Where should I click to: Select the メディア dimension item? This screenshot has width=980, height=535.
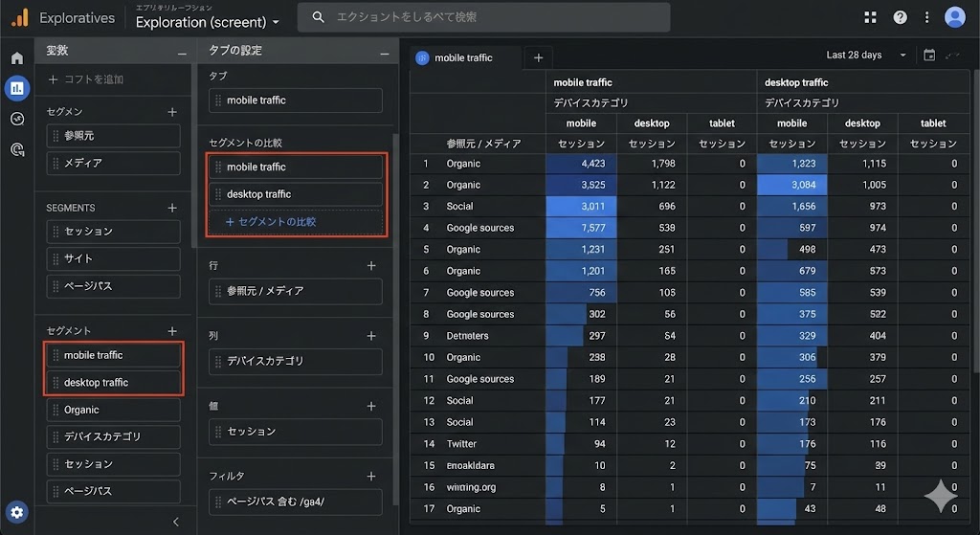click(x=113, y=163)
